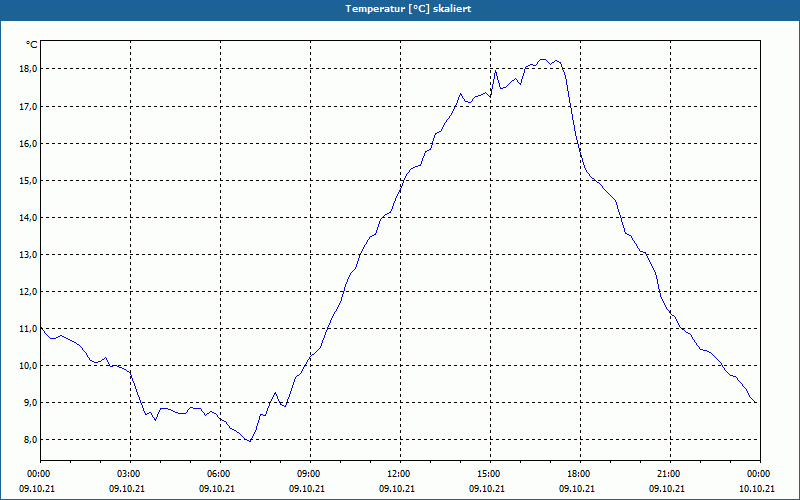
Task: Select the '18:00' time axis label
Action: (580, 474)
